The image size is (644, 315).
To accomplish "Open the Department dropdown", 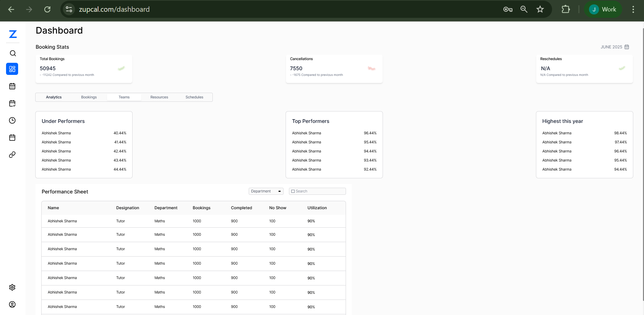I will (x=266, y=191).
